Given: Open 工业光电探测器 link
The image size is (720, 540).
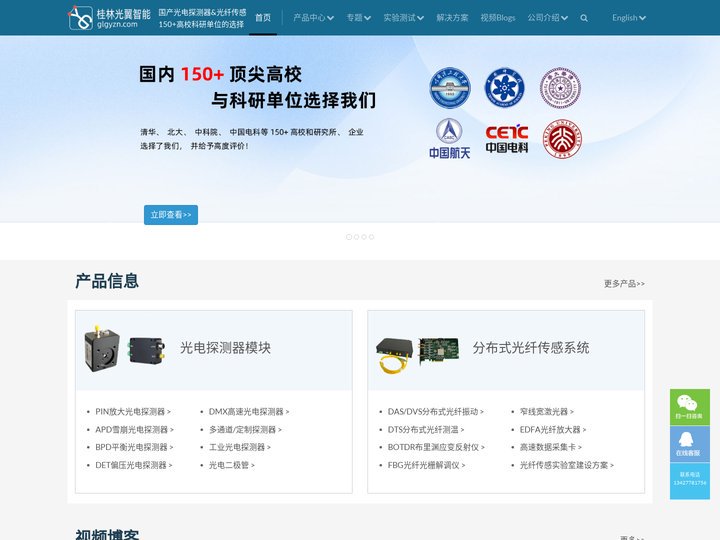Looking at the screenshot, I should click(x=240, y=447).
